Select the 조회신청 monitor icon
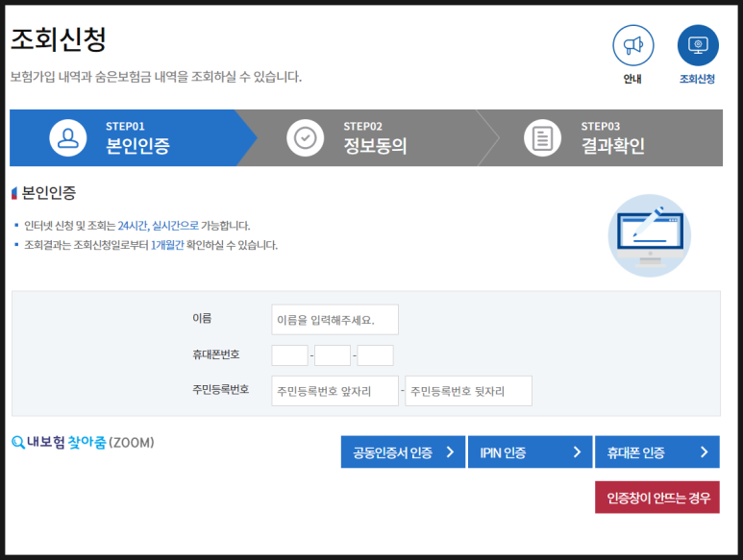The height and width of the screenshot is (560, 743). click(x=698, y=45)
